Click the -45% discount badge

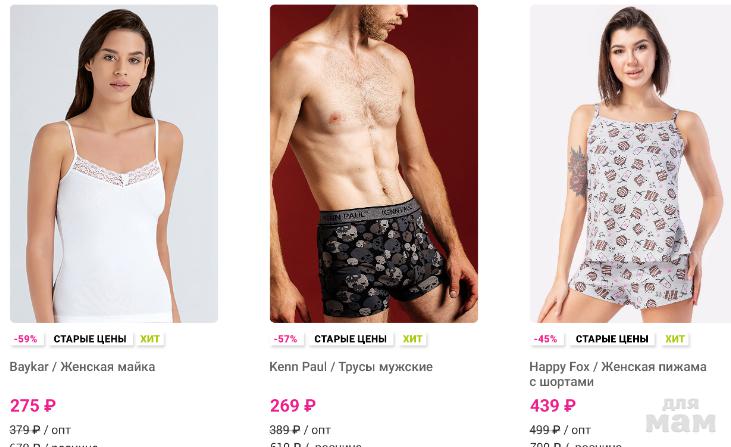pos(545,339)
